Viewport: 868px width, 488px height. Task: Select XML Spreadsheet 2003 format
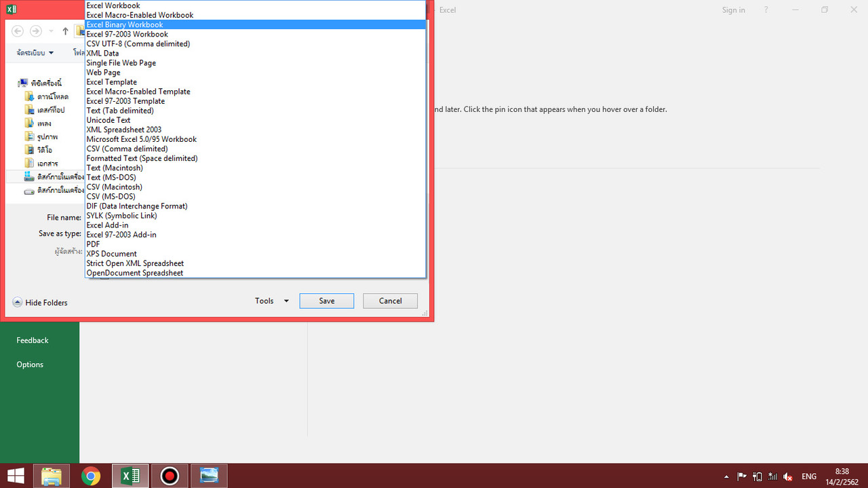[256, 129]
